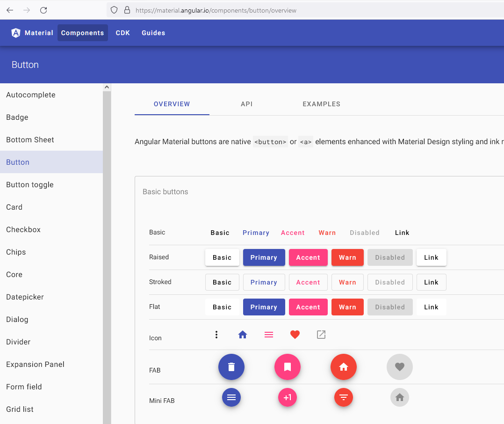This screenshot has height=424, width=504.
Task: Click the Stroked row Accent button
Action: point(308,282)
